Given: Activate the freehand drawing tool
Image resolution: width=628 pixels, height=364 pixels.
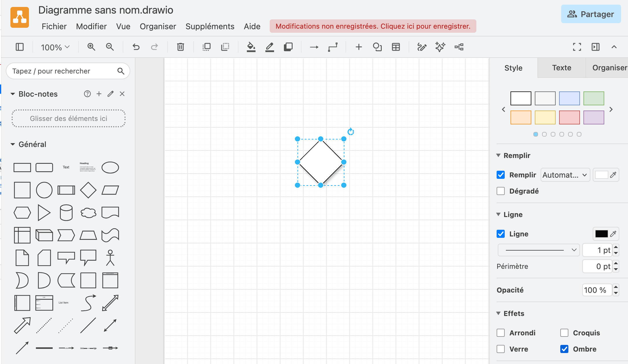Looking at the screenshot, I should [x=422, y=47].
